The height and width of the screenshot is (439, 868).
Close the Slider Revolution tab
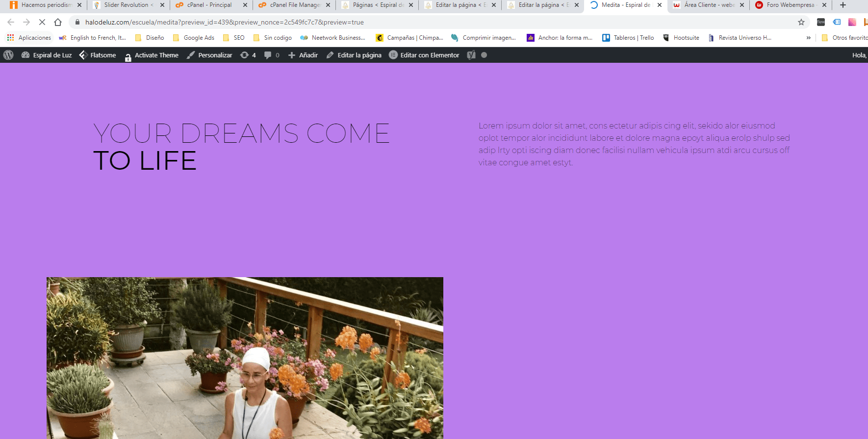tap(162, 5)
